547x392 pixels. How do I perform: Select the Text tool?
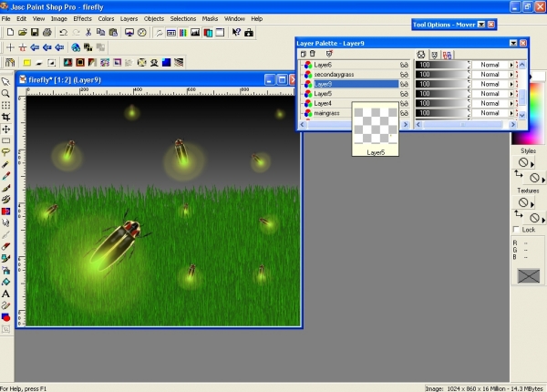tap(5, 294)
